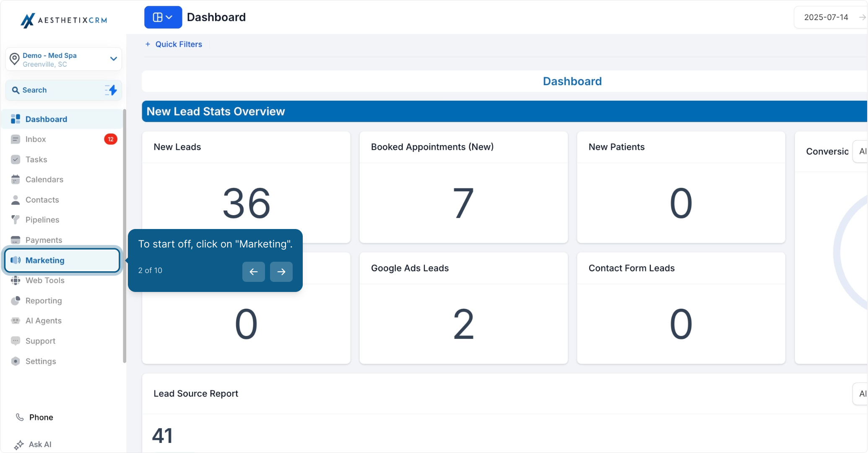Click the AesthetixCRM logo
Screen dimensions: 868x453
(x=64, y=20)
